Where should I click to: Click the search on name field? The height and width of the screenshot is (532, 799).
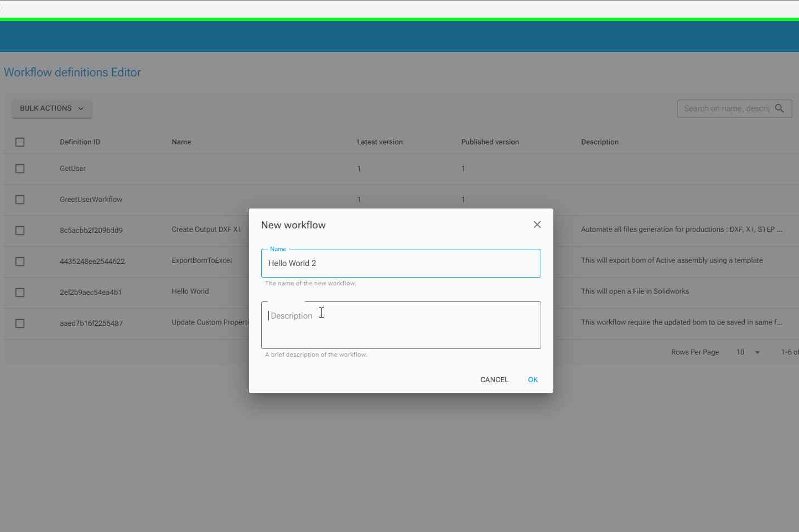(x=725, y=108)
